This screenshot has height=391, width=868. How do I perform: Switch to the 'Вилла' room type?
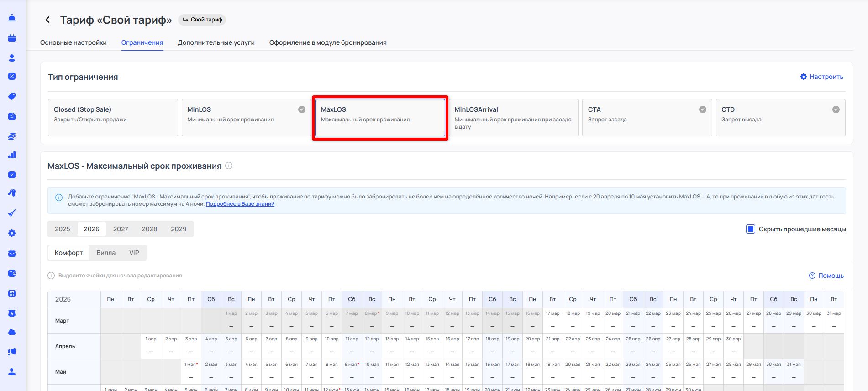(x=106, y=253)
